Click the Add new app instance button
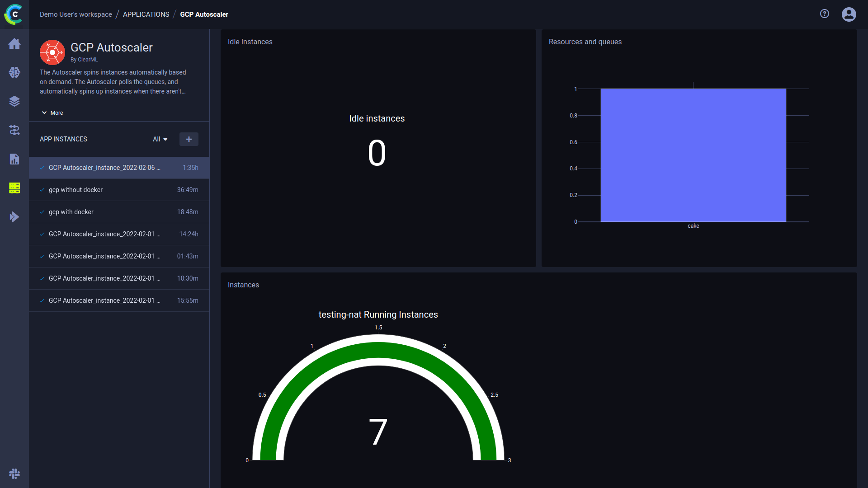Viewport: 868px width, 488px height. click(189, 139)
